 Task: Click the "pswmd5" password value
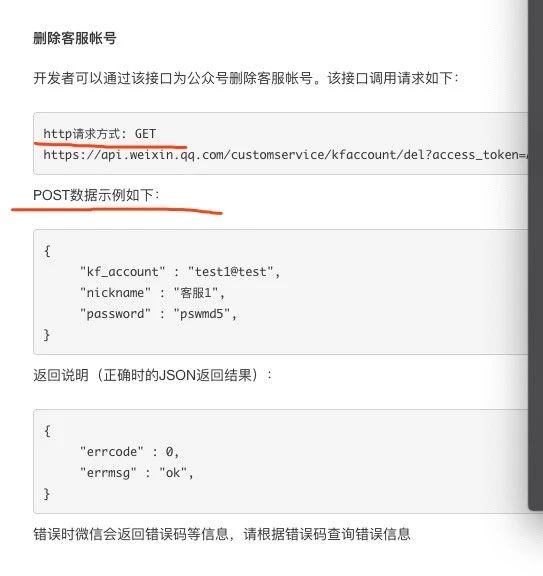pyautogui.click(x=202, y=314)
